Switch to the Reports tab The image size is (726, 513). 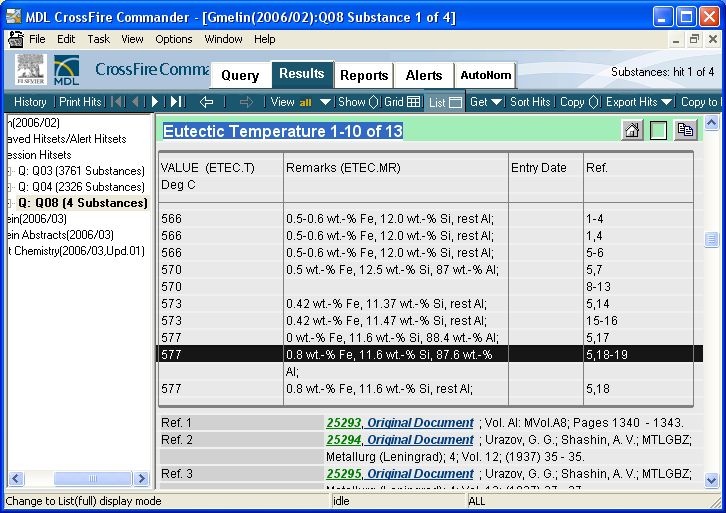(364, 75)
